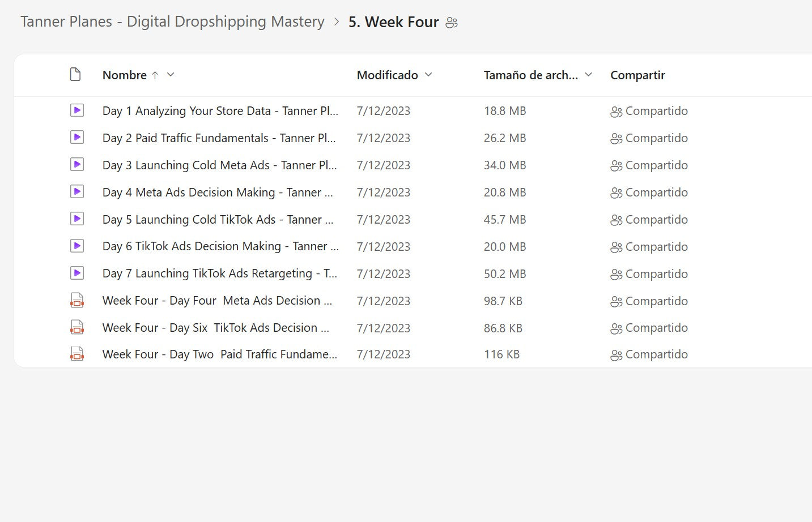Open Day 6 TikTok Ads Decision Making video
Image resolution: width=812 pixels, height=522 pixels.
tap(220, 246)
